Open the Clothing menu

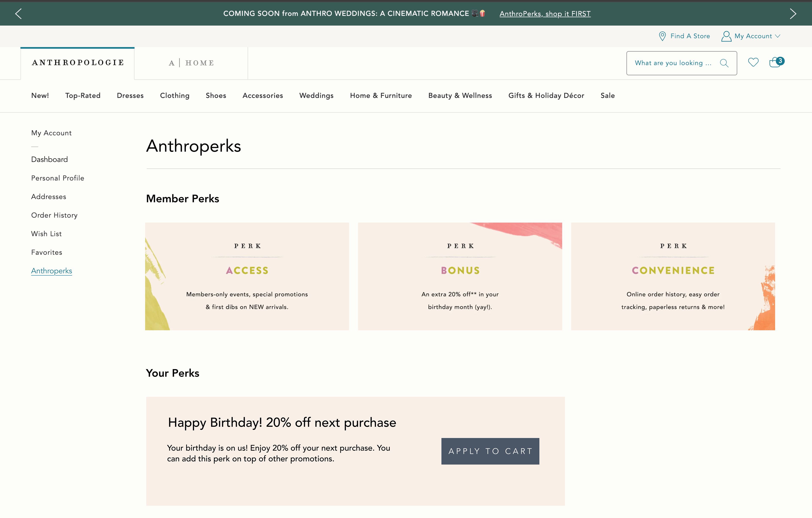point(175,96)
